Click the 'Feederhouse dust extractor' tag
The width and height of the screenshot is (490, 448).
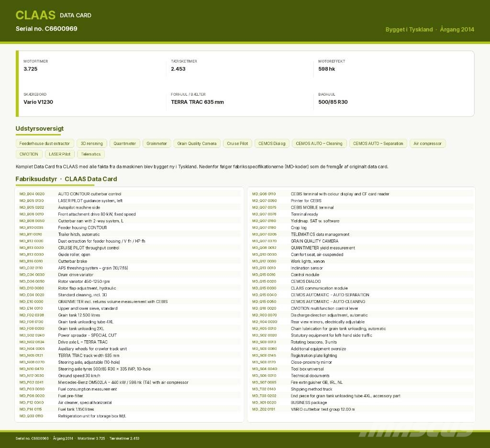point(45,144)
